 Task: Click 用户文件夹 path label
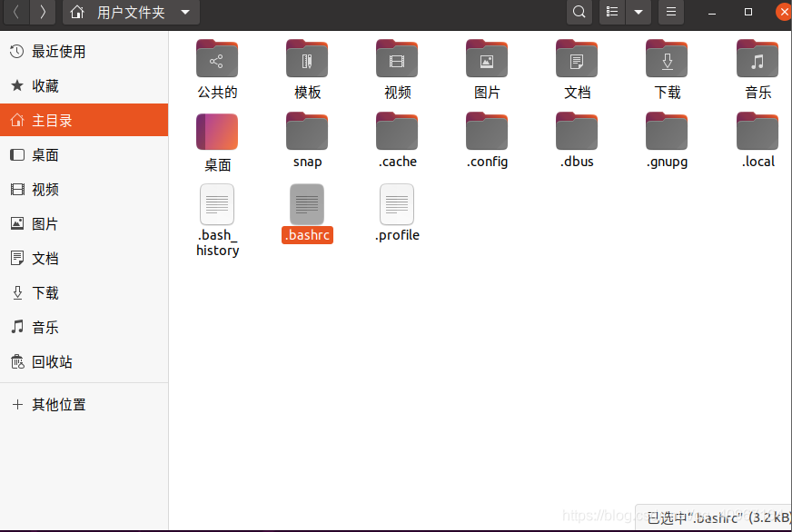point(132,12)
